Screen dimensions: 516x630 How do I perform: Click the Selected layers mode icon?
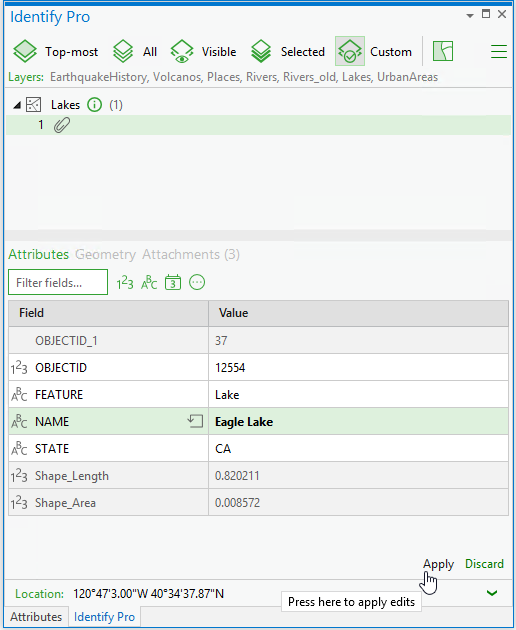[x=261, y=51]
